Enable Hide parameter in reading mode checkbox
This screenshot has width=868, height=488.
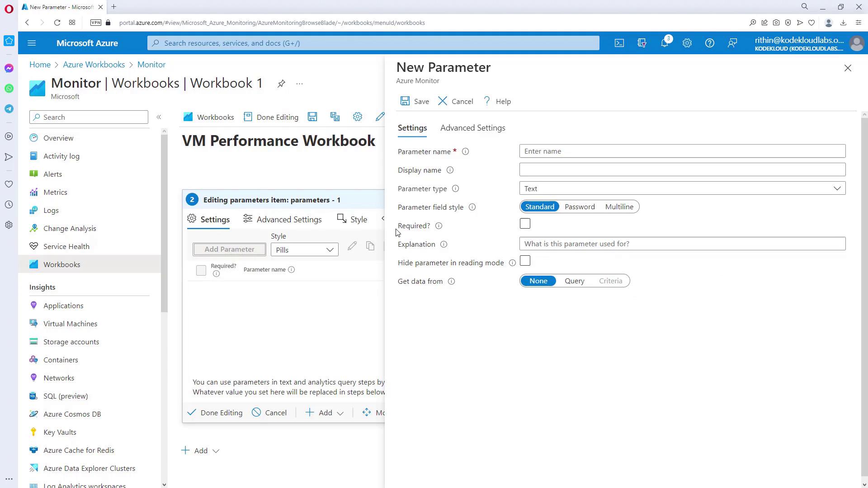coord(525,261)
